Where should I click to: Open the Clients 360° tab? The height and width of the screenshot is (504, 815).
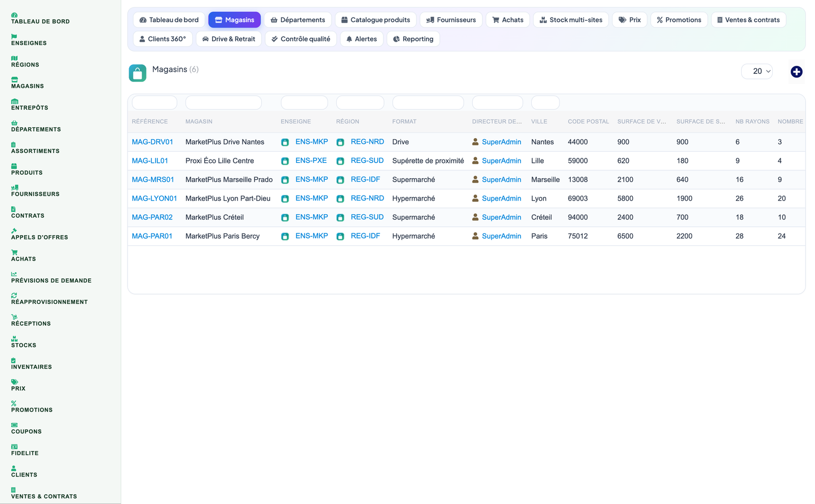pyautogui.click(x=162, y=39)
